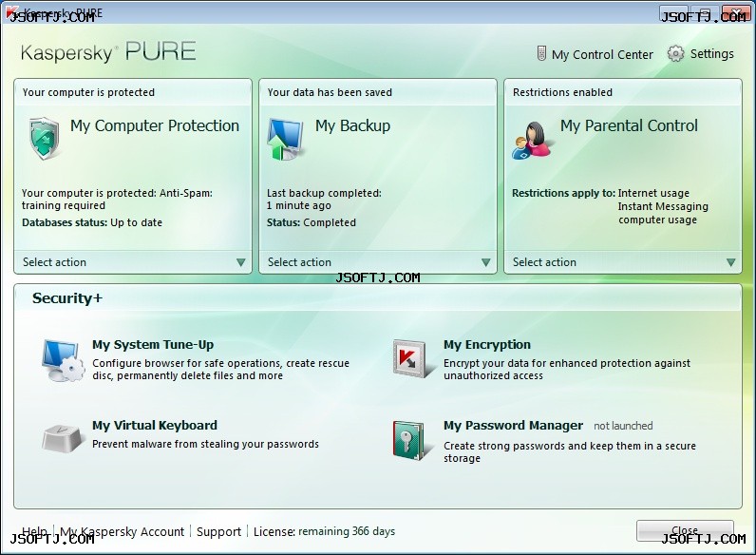Screen dimensions: 756x555
Task: Open the My Backup heading
Action: click(x=353, y=126)
